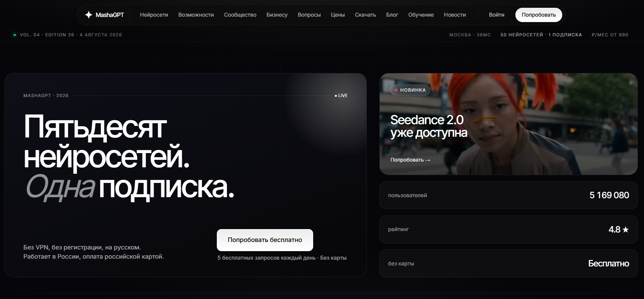Click the MashaGPT star logo icon

tap(89, 15)
